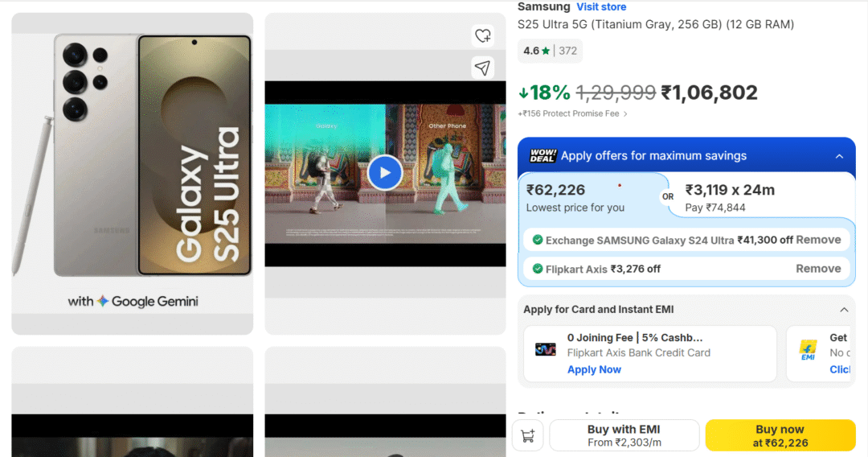
Task: Remove the Flipkart Axis ₹3,276 offer
Action: tap(818, 269)
